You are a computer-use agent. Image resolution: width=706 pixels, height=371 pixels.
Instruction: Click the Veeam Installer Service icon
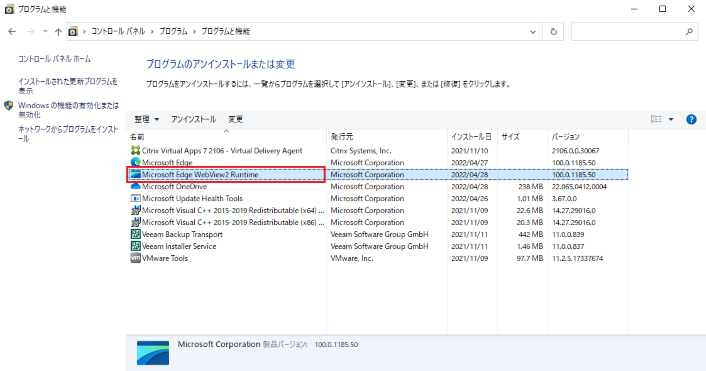click(x=135, y=246)
